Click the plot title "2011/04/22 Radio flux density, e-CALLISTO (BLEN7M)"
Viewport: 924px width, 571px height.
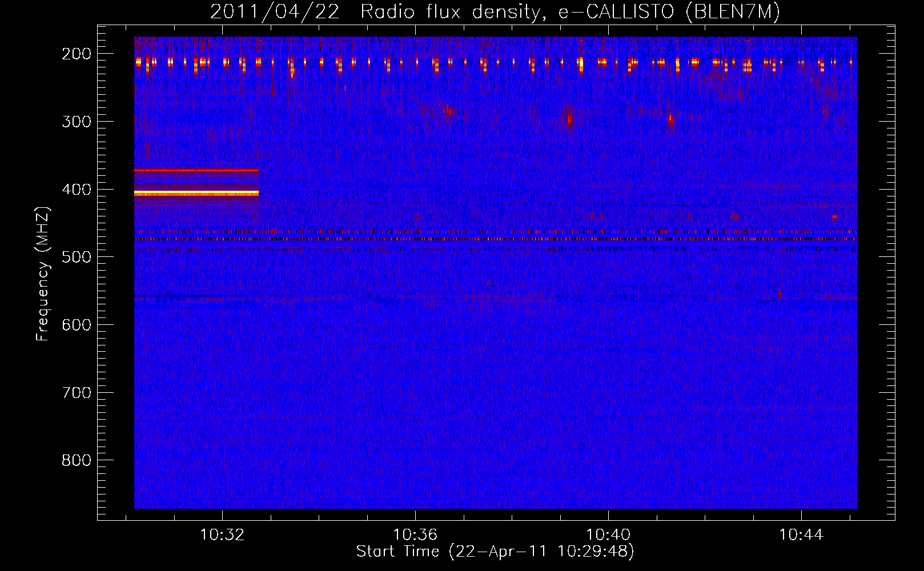495,12
